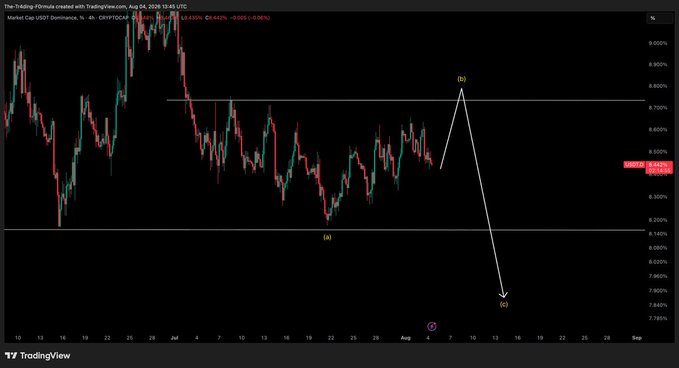Screen dimensions: 679x368
Task: Click the 8.900% price axis label
Action: 657,65
